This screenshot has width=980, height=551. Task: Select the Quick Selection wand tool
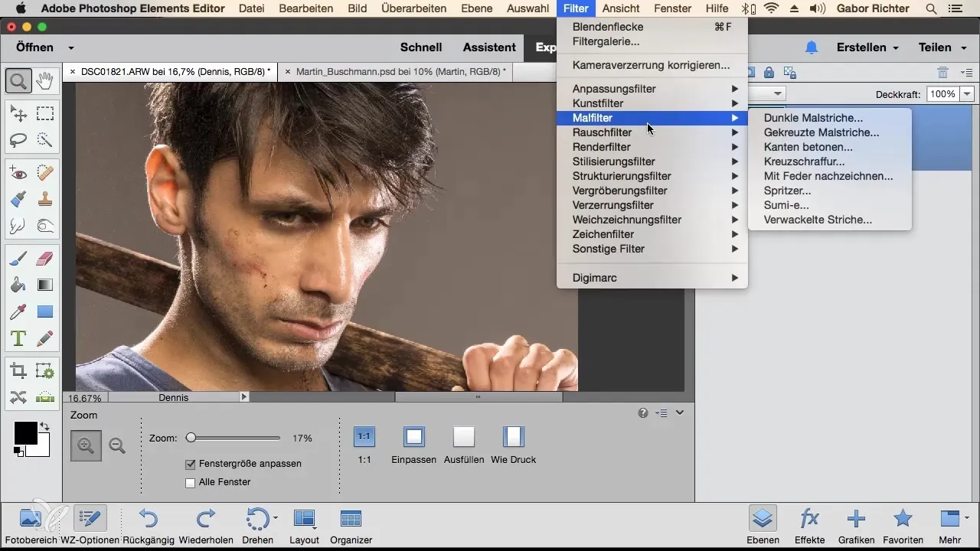tap(45, 140)
